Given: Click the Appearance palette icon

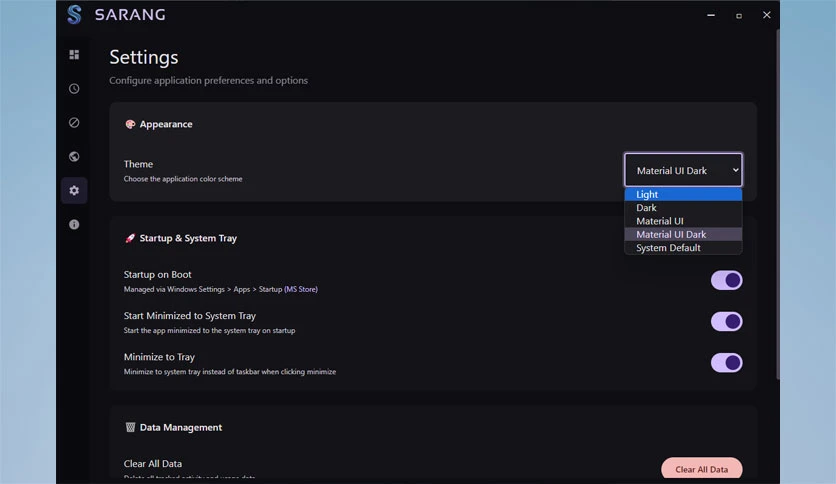Looking at the screenshot, I should [x=130, y=124].
